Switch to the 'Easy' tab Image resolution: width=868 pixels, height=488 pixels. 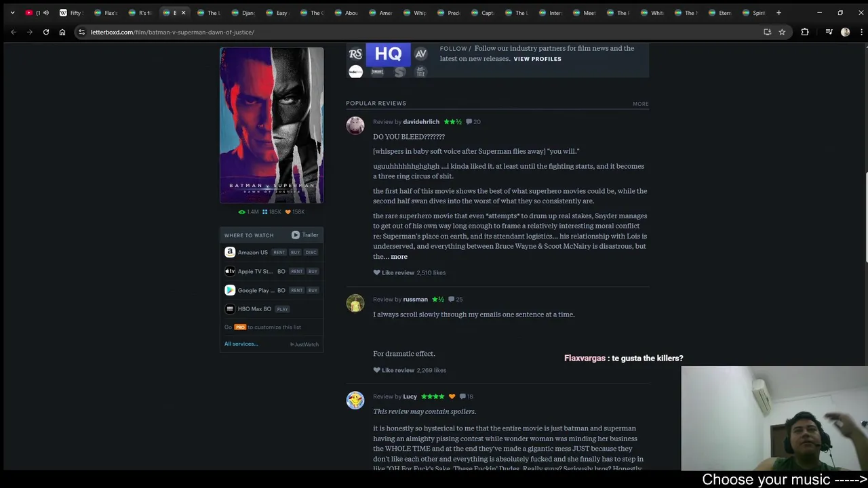coord(278,13)
